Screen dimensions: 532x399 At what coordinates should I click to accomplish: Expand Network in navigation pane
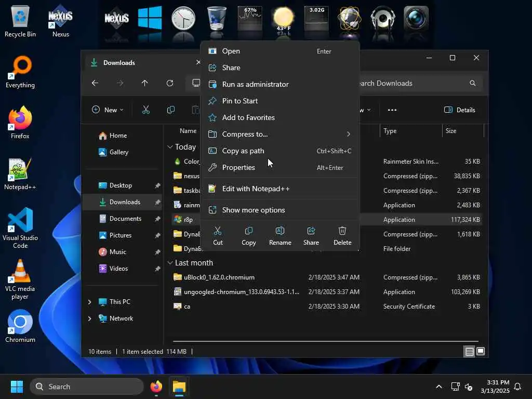89,318
